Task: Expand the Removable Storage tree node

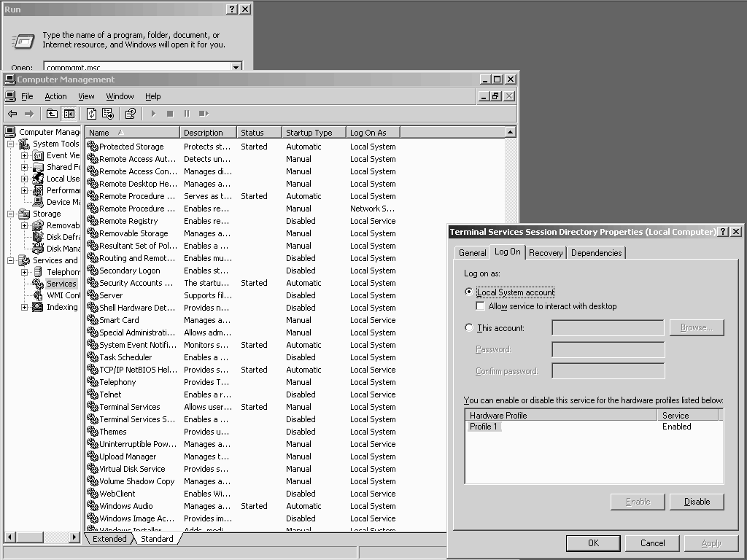Action: tap(24, 226)
